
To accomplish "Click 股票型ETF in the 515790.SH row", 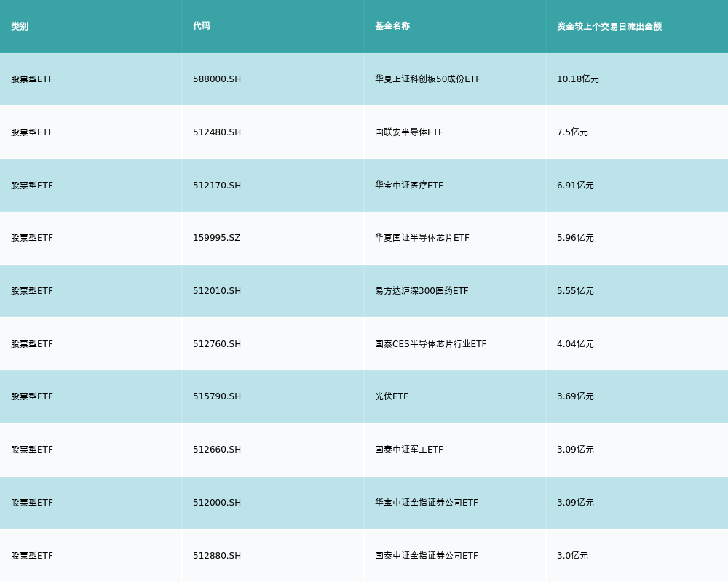I will pyautogui.click(x=32, y=396).
